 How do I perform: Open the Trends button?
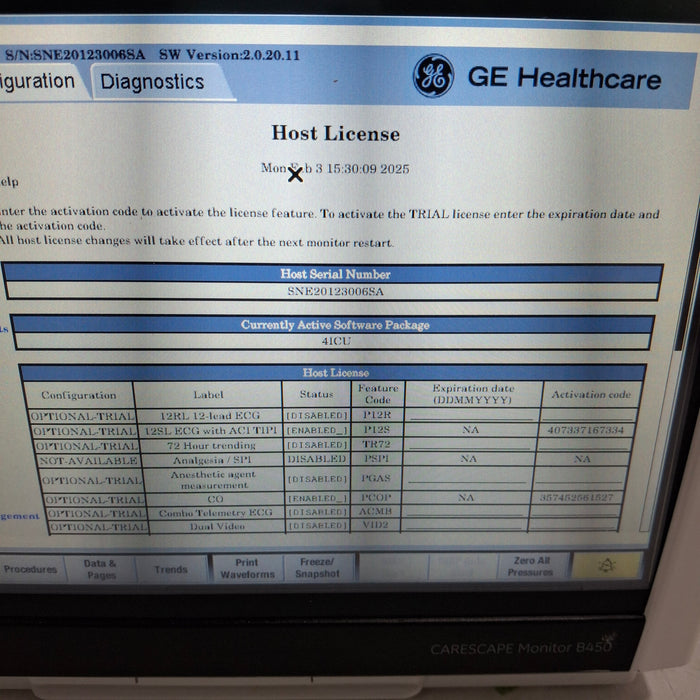point(171,569)
